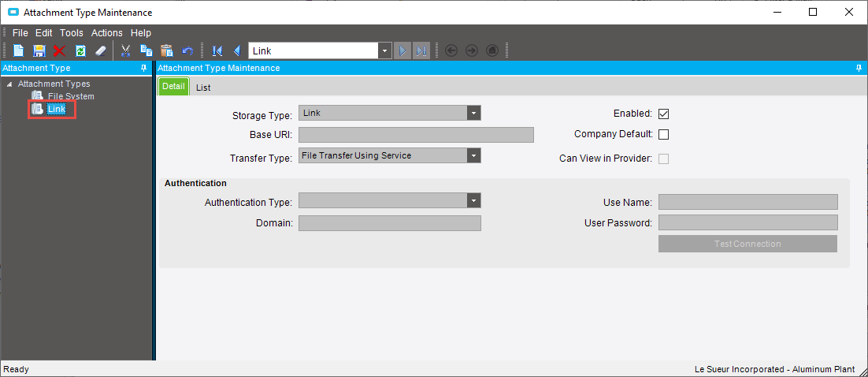Refresh the record with the green arrows icon
This screenshot has width=868, height=377.
(x=80, y=51)
